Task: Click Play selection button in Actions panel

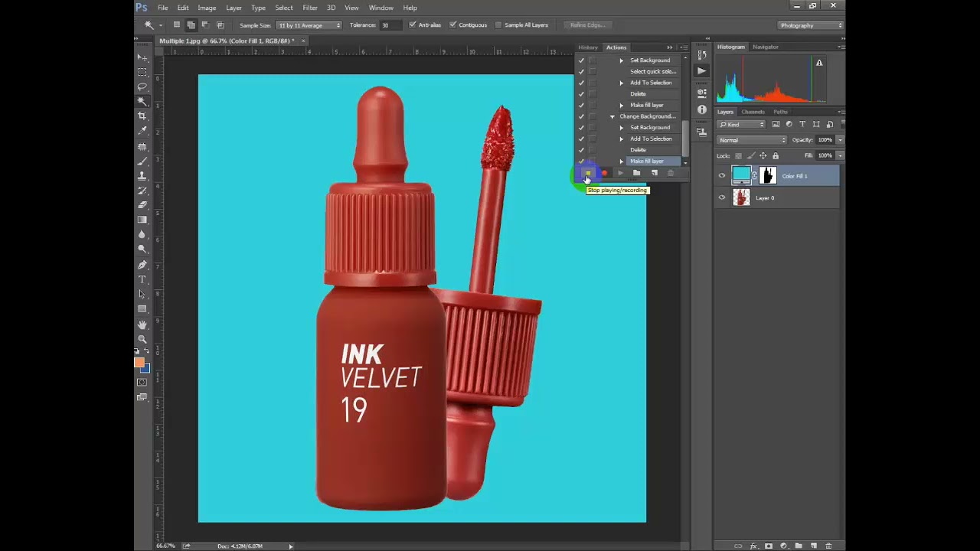Action: [620, 173]
